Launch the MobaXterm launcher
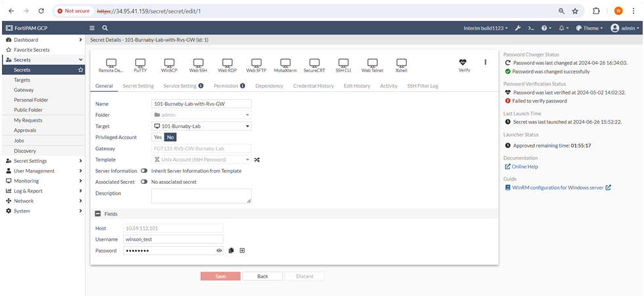The height and width of the screenshot is (296, 644). point(285,65)
